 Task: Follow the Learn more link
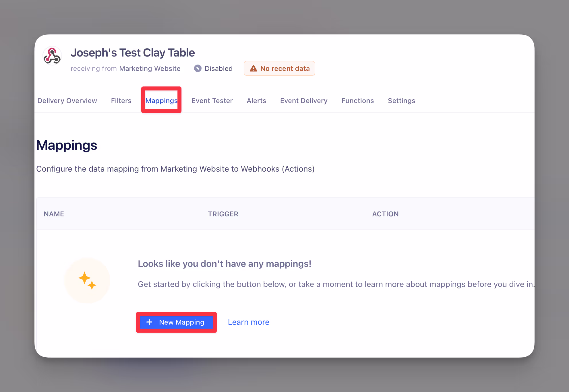[x=249, y=322]
